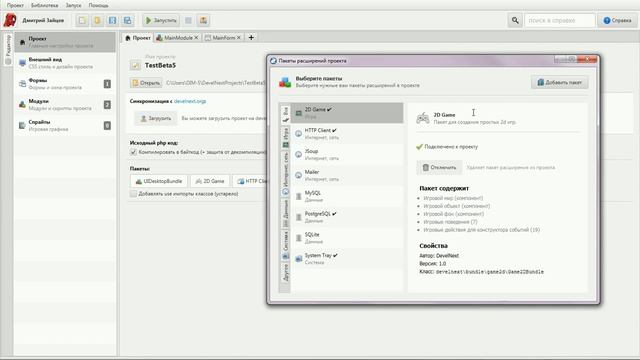Click the Добавить пакет button
The height and width of the screenshot is (360, 640).
(x=560, y=82)
